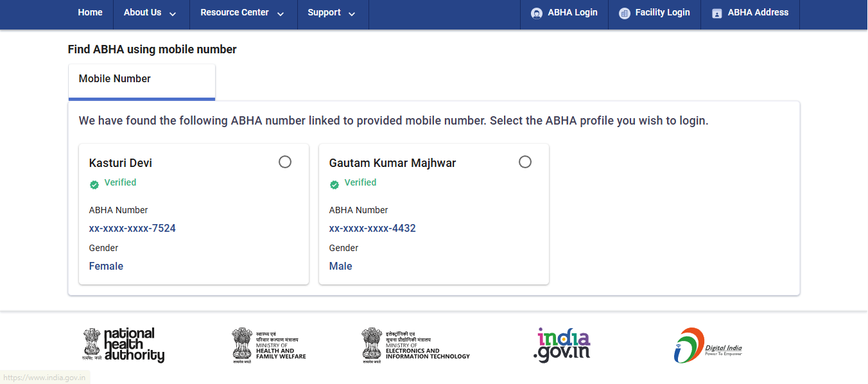Image resolution: width=868 pixels, height=384 pixels.
Task: Click the ABHA number ending in 7524
Action: coord(132,228)
